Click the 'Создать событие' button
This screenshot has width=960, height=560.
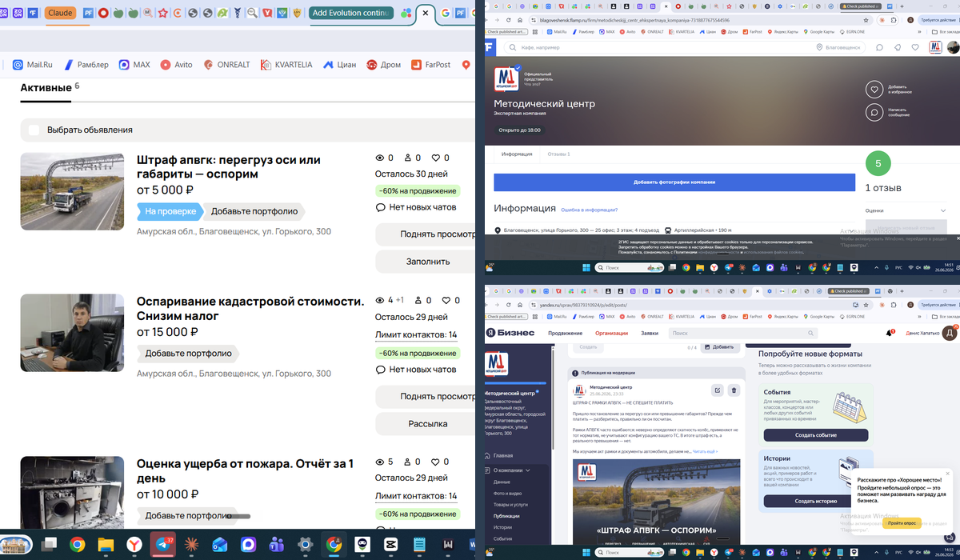click(816, 435)
